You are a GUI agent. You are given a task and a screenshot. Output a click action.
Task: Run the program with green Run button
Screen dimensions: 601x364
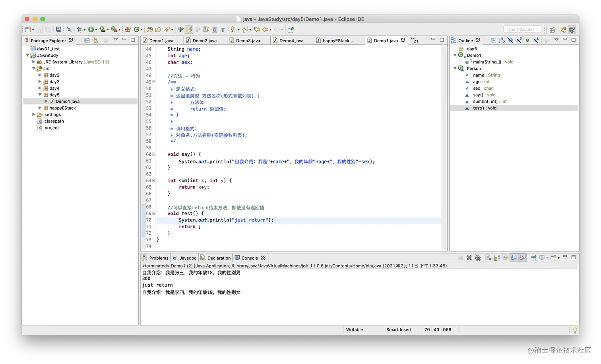[91, 29]
